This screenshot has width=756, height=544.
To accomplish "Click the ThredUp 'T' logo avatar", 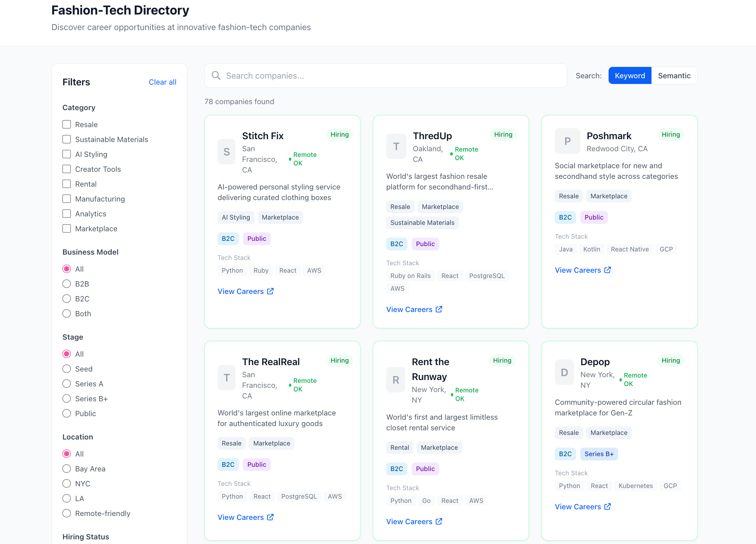I will click(x=396, y=146).
